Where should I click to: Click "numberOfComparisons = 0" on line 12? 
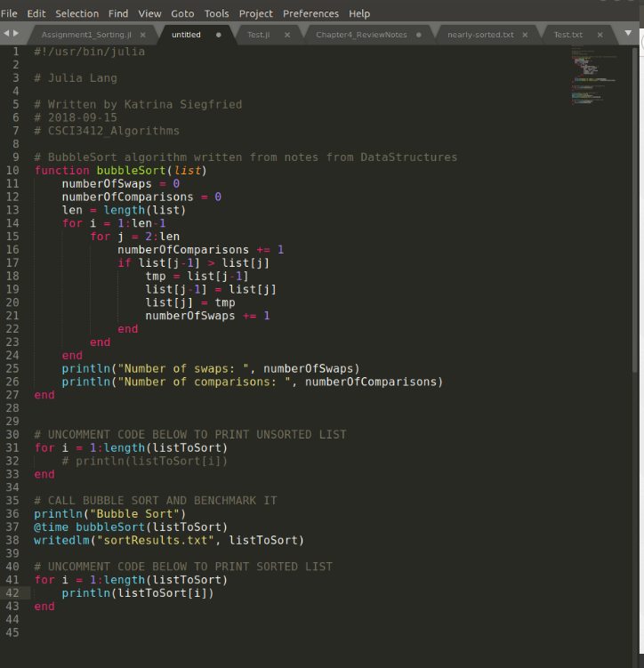click(x=141, y=197)
